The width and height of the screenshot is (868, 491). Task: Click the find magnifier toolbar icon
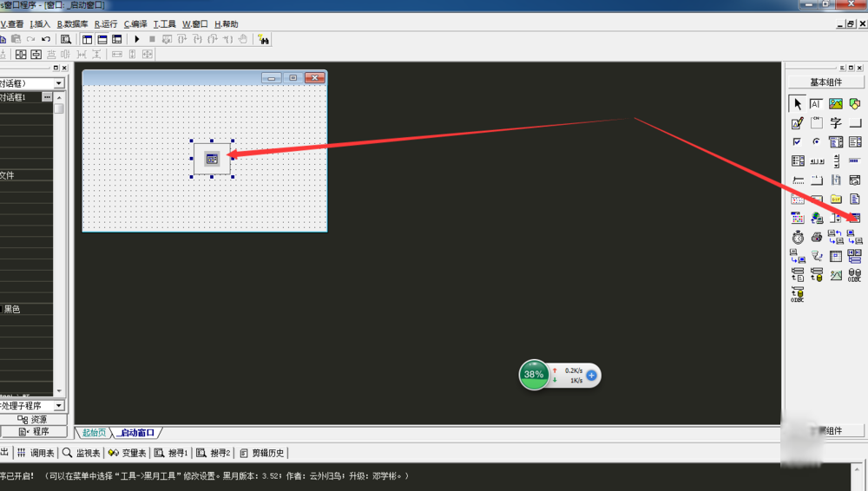[x=66, y=39]
